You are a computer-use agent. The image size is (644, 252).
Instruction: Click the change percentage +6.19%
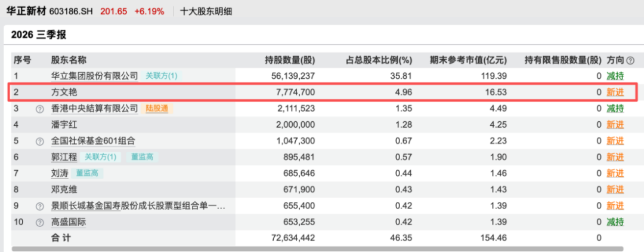point(149,11)
